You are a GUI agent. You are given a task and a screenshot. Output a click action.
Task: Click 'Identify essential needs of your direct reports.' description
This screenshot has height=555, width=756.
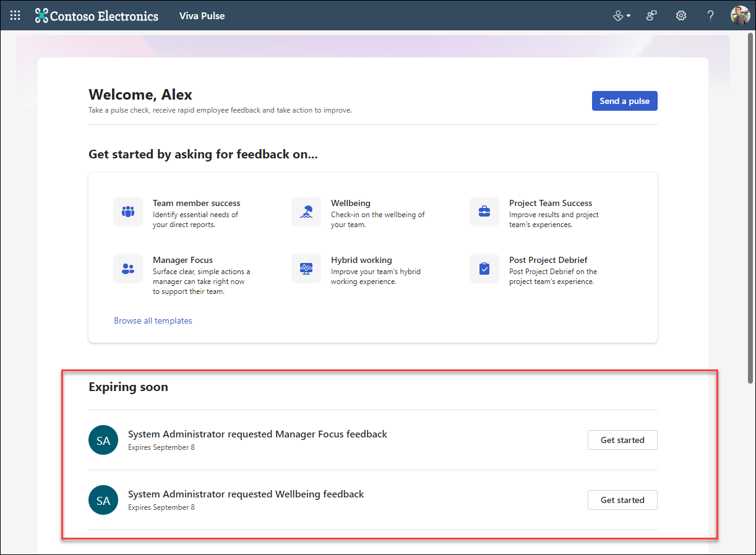pyautogui.click(x=195, y=220)
